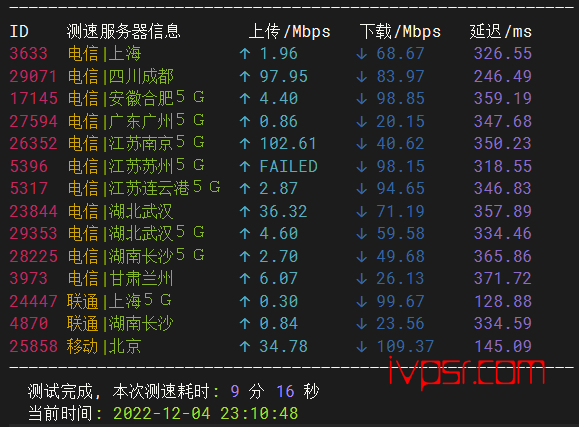Select the ID column header
The width and height of the screenshot is (579, 427).
point(19,31)
